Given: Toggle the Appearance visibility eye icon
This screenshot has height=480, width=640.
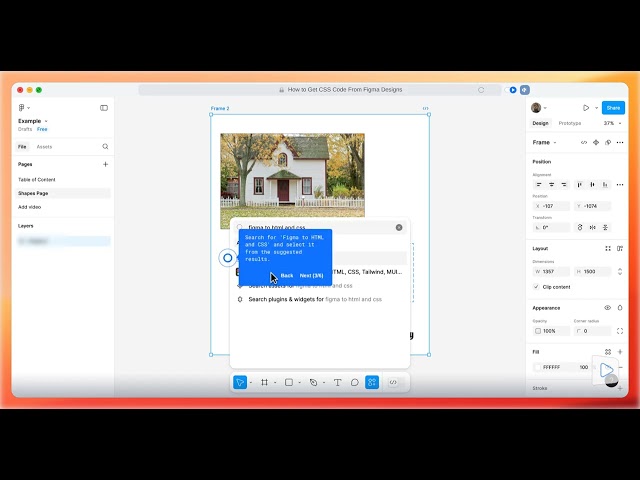Looking at the screenshot, I should click(x=608, y=308).
